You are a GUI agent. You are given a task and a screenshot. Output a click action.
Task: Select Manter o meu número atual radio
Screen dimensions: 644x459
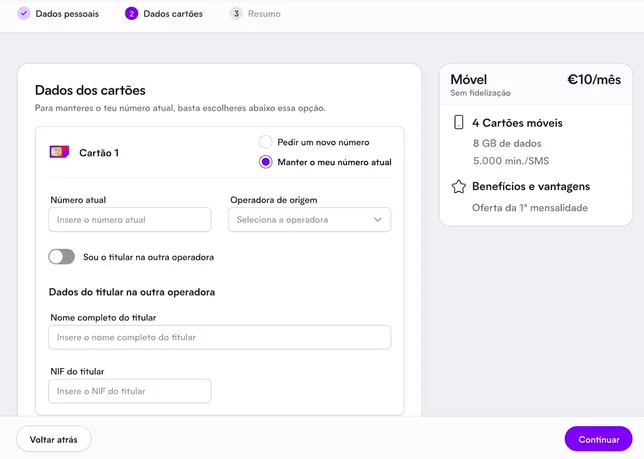click(x=266, y=162)
